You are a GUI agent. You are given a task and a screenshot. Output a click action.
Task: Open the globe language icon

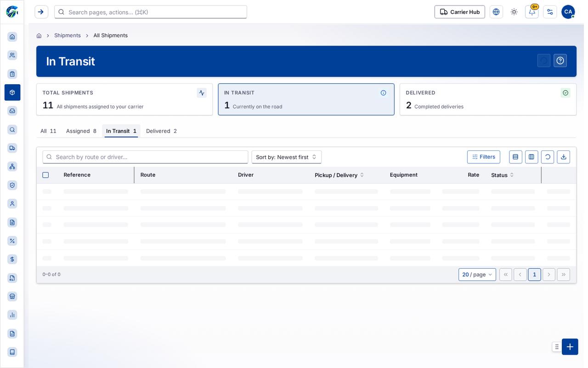point(496,12)
